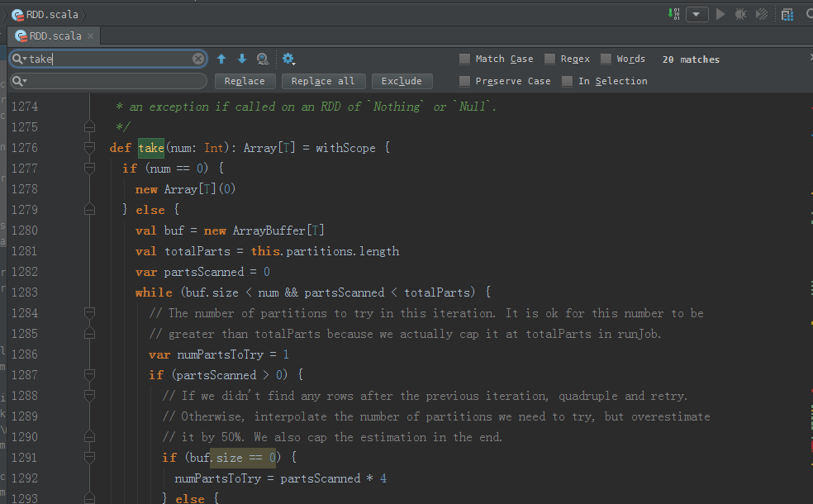Click the Replace button

pyautogui.click(x=245, y=81)
